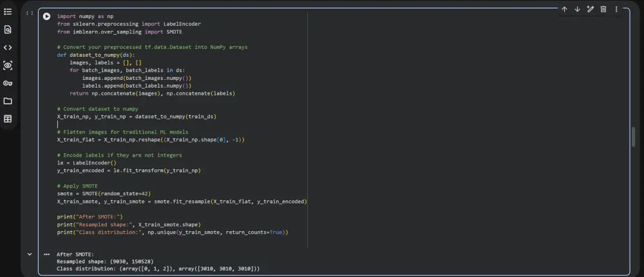644x277 pixels.
Task: Click the execution count brackets
Action: 30,13
